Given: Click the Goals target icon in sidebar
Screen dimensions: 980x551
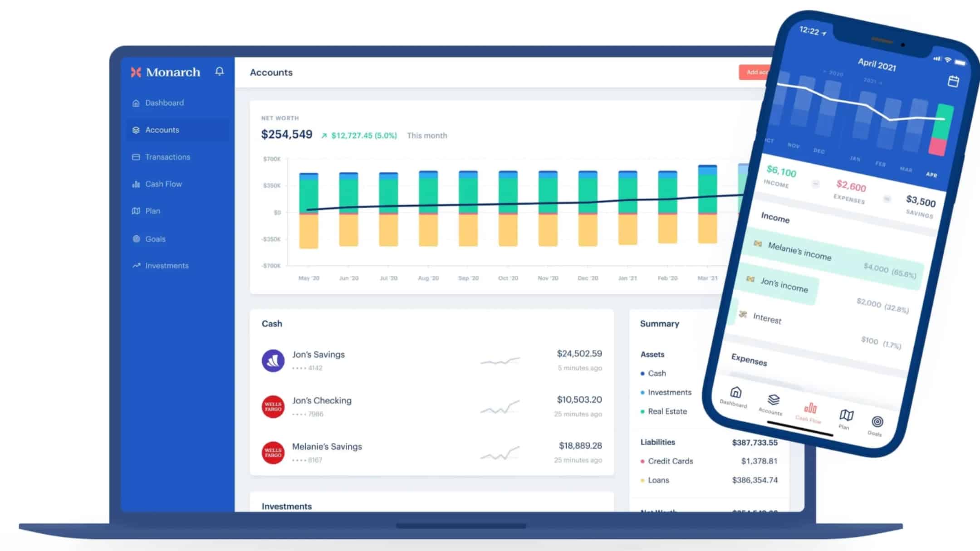Looking at the screenshot, I should click(x=136, y=239).
